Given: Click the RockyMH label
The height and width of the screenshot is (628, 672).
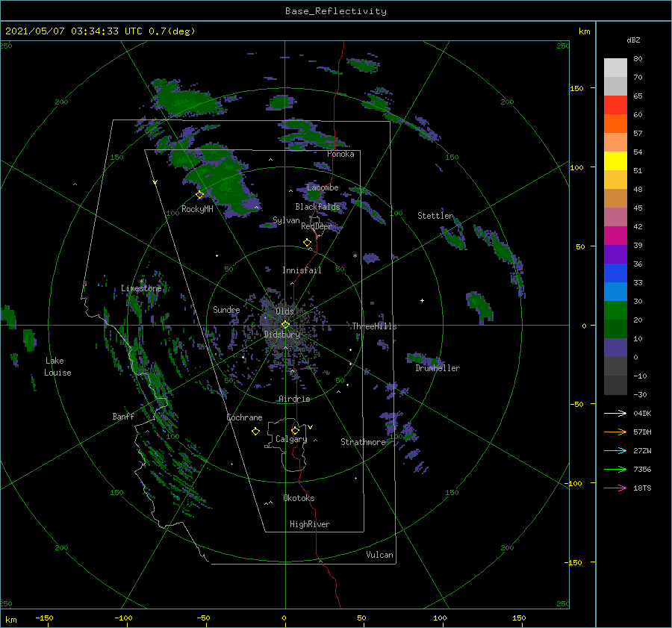Looking at the screenshot, I should [197, 209].
